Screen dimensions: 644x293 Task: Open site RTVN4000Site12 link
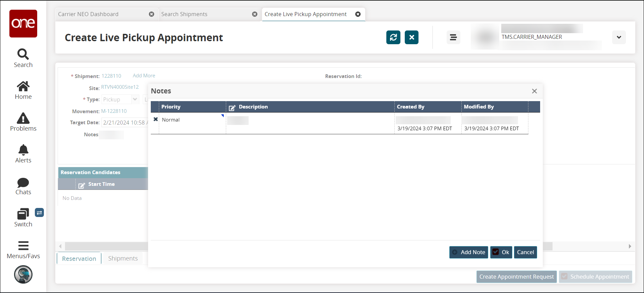pyautogui.click(x=120, y=87)
